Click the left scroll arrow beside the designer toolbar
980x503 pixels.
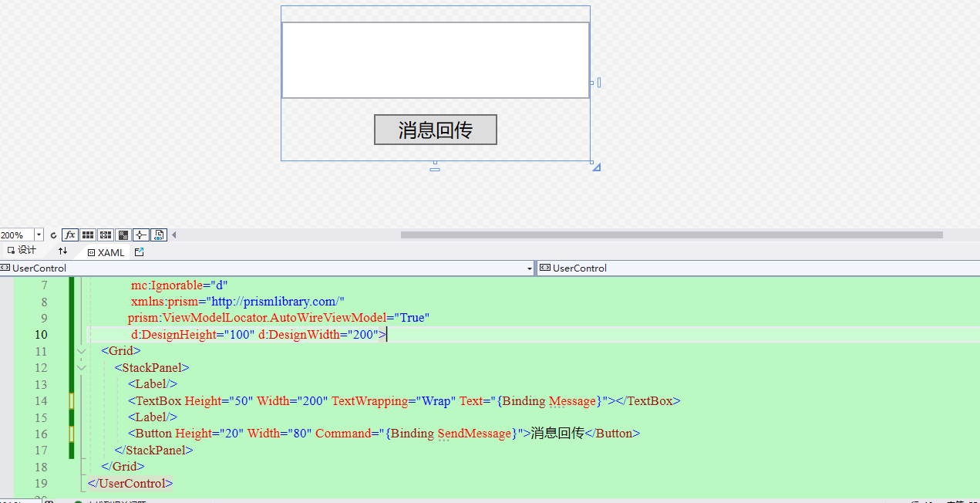coord(173,235)
